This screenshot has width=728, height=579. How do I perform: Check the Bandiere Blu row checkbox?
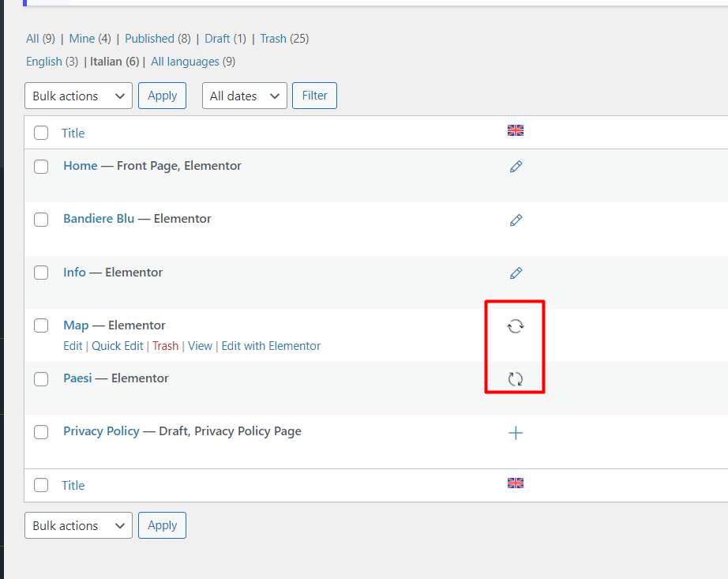pos(41,219)
